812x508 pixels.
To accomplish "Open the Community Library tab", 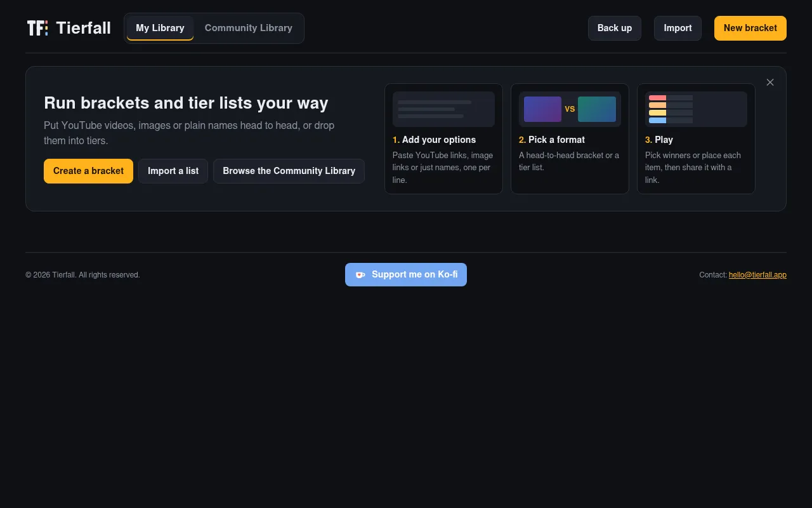I will coord(249,28).
